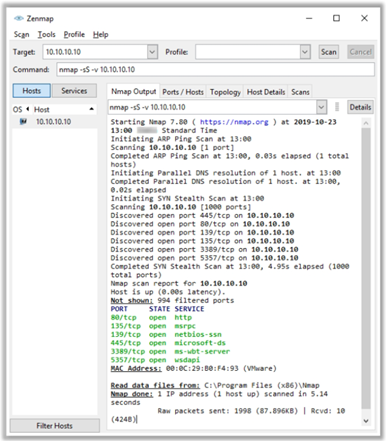Expand the Profile dropdown arrow

(305, 52)
